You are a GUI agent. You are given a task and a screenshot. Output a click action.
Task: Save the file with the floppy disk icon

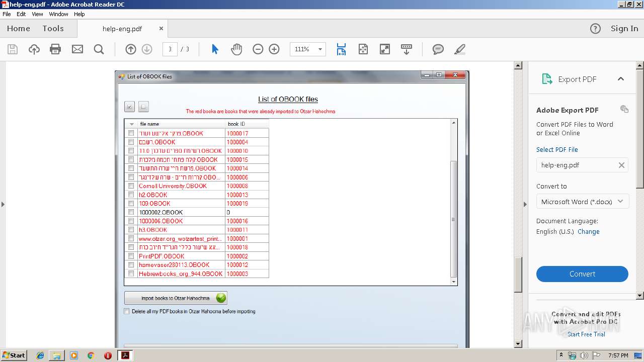tap(13, 49)
